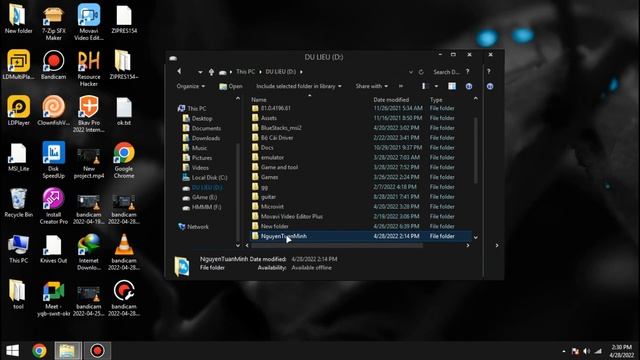Open Explorer help question mark
This screenshot has height=360, width=640.
[468, 71]
